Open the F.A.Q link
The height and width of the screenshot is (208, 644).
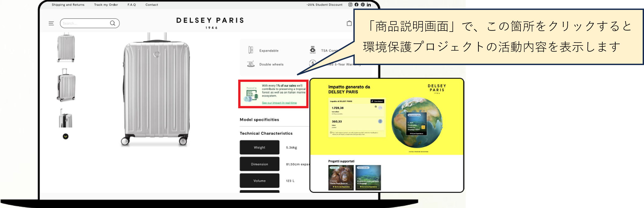tap(132, 5)
